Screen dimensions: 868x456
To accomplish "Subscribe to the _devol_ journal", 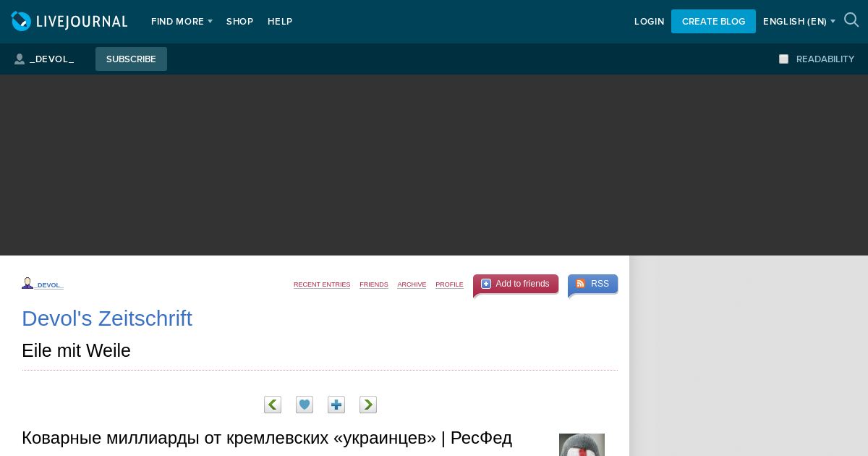I will (131, 59).
